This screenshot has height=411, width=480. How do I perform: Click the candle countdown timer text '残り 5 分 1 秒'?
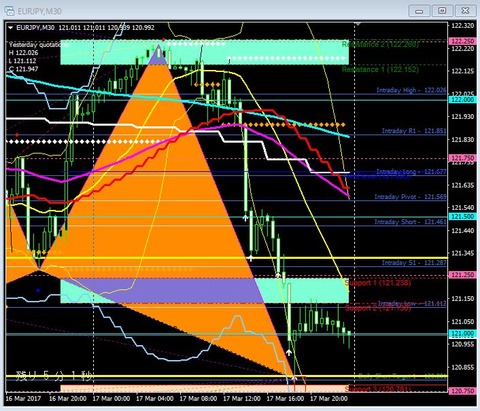tap(54, 376)
